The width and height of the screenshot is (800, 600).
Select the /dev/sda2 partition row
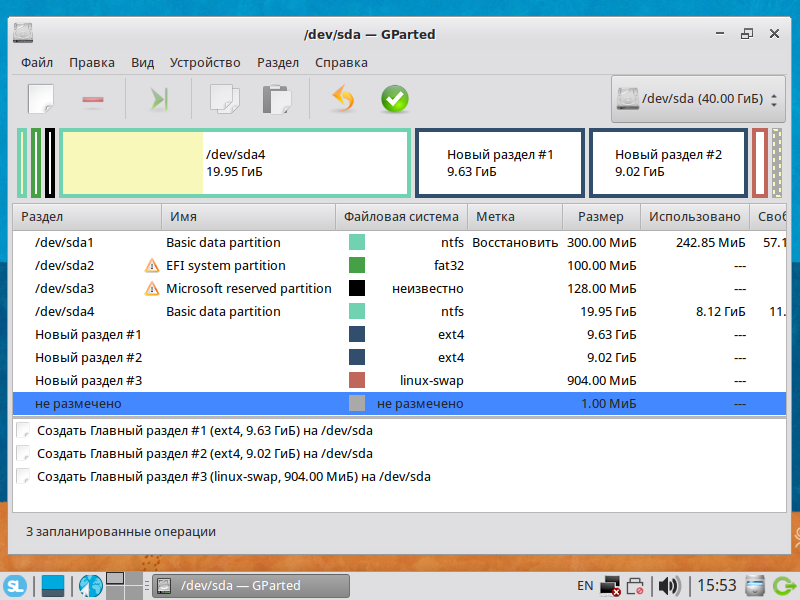tap(399, 265)
